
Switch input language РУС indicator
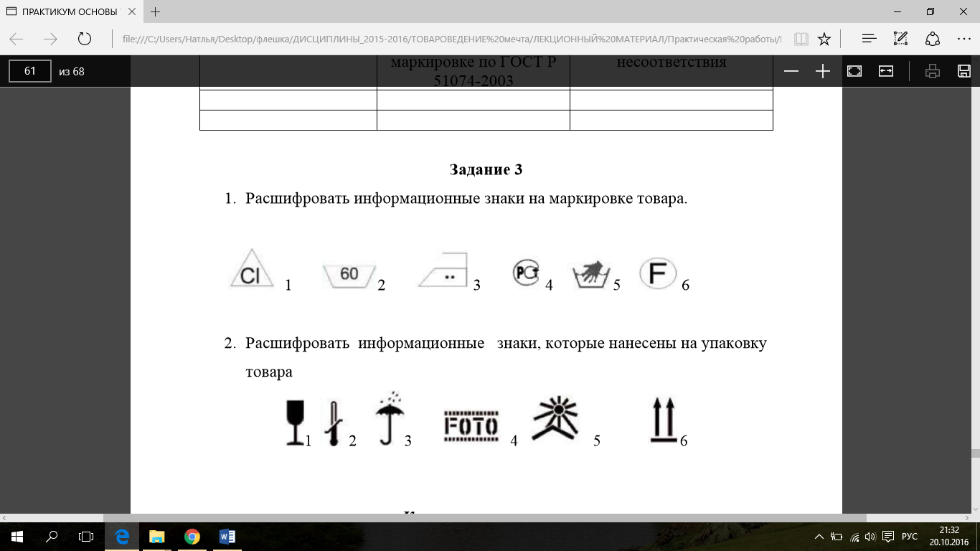pos(910,537)
